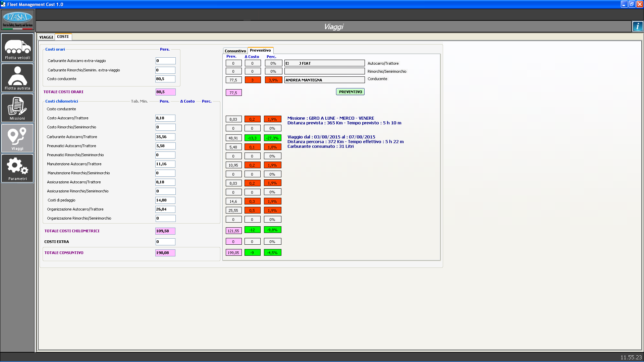
Task: Click the red percentage cell 3,9%
Action: tap(273, 80)
